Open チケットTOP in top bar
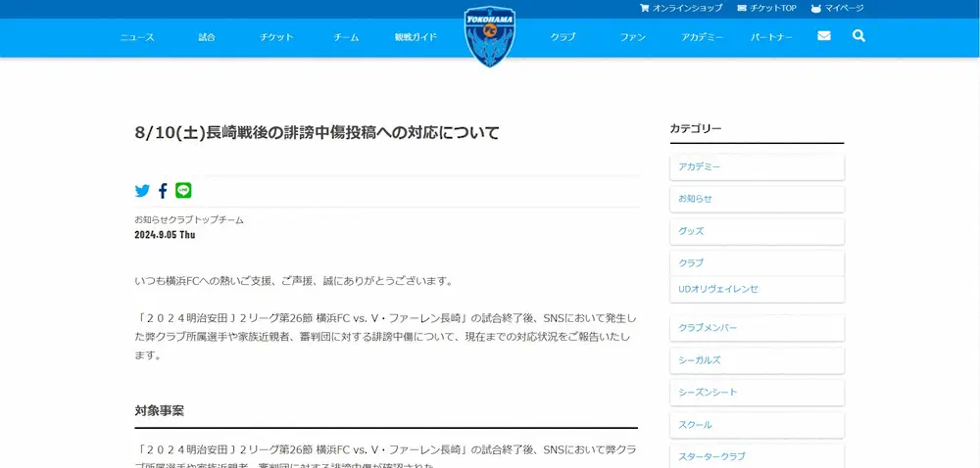The width and height of the screenshot is (980, 468). pyautogui.click(x=767, y=8)
